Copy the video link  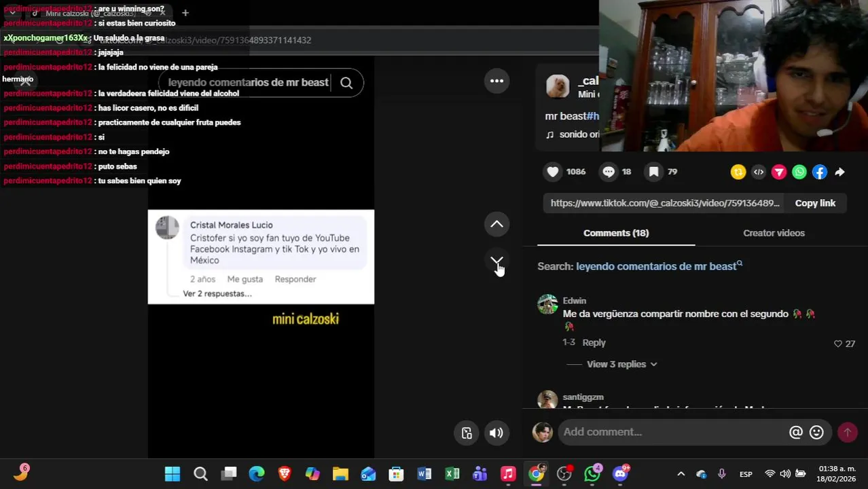(815, 203)
